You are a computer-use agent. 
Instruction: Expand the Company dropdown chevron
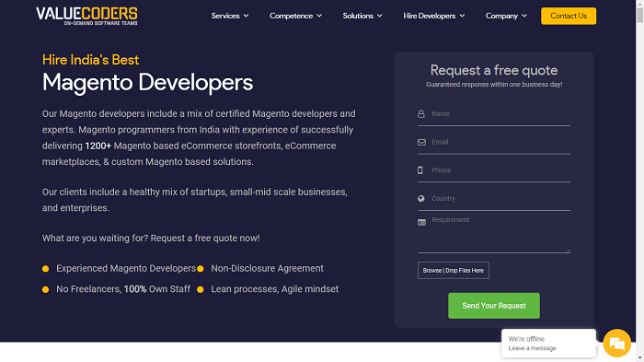(524, 16)
